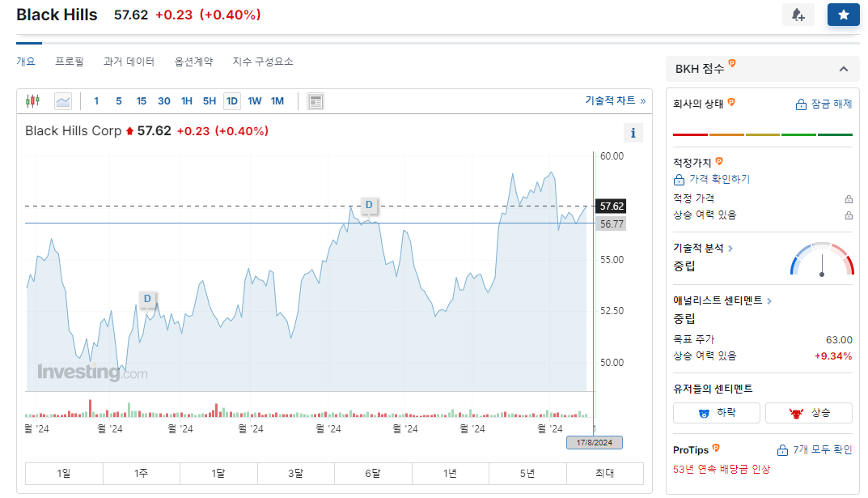Vote 상승 bullish sentiment

click(809, 413)
